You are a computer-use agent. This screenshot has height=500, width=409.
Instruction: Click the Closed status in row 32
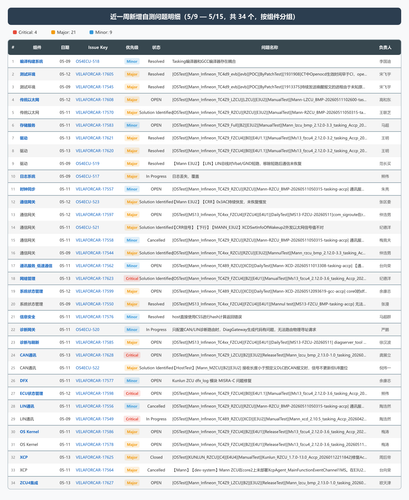[156, 457]
